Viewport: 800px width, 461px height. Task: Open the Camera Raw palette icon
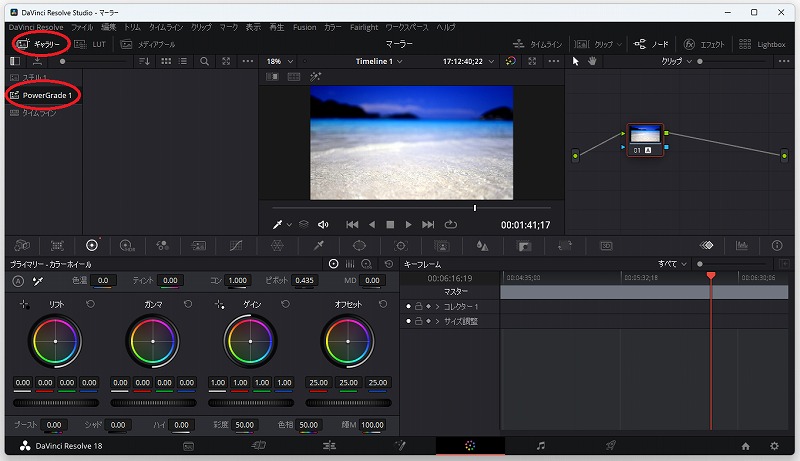point(22,246)
